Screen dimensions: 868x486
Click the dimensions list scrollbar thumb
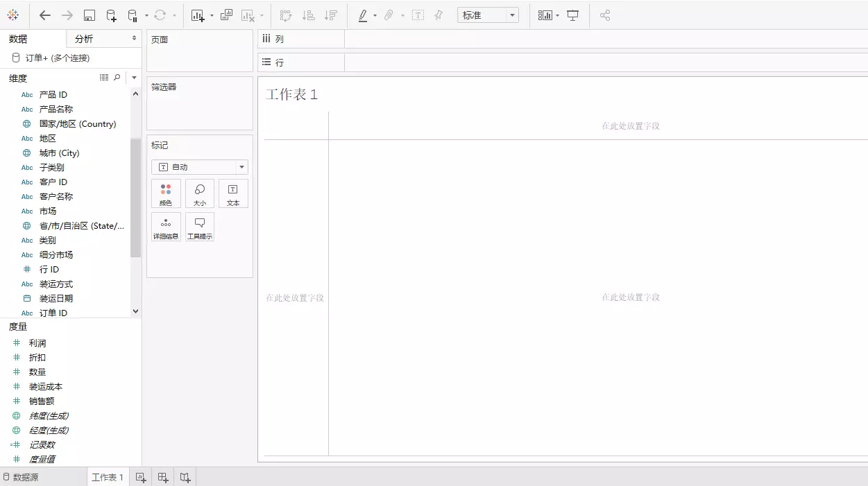pos(135,198)
